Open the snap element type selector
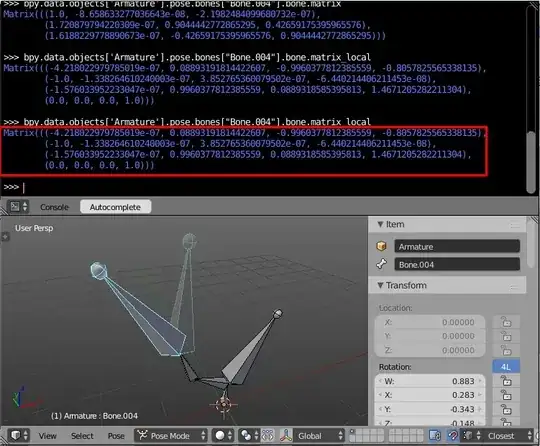The width and height of the screenshot is (540, 446). [x=471, y=436]
